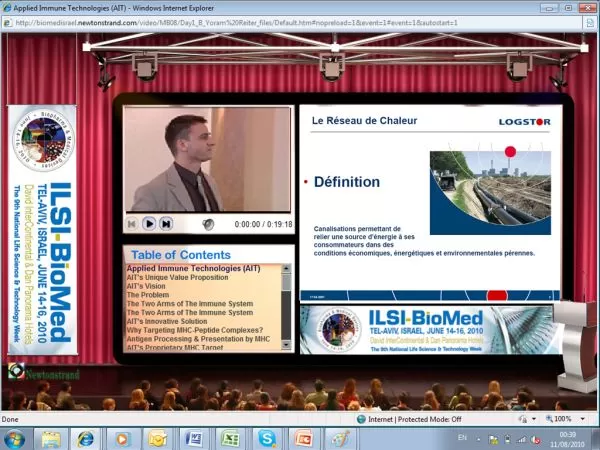Image resolution: width=600 pixels, height=450 pixels.
Task: Click the compatibility icon at the address bar end
Action: [590, 23]
